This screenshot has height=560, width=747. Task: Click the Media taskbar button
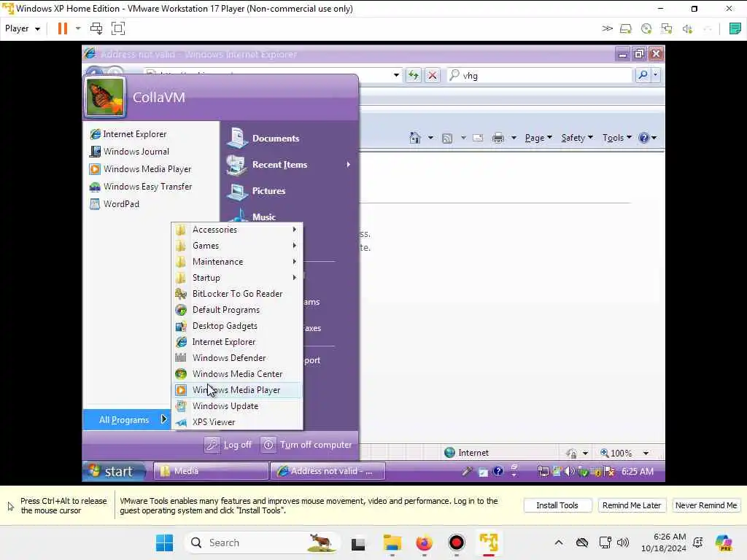[211, 471]
